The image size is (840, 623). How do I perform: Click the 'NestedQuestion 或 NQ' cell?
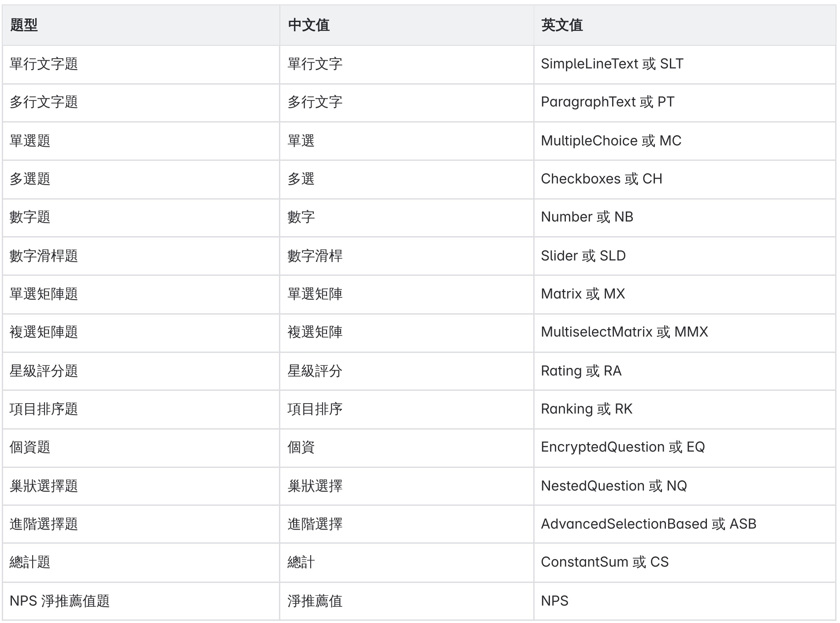[x=613, y=486]
